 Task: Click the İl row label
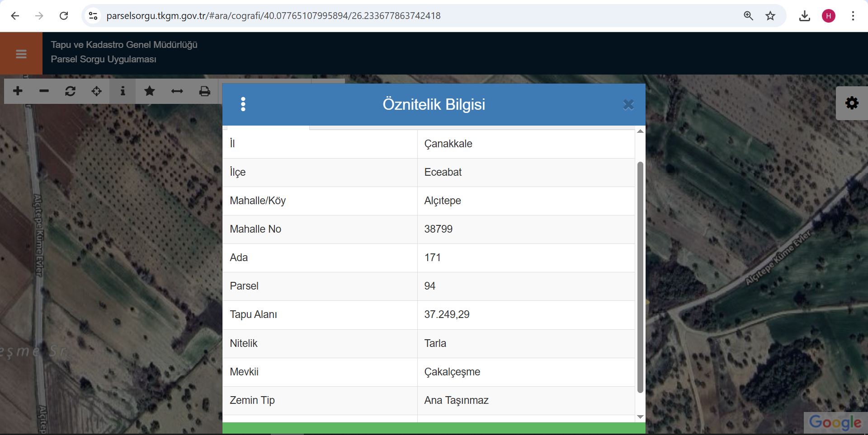click(232, 144)
